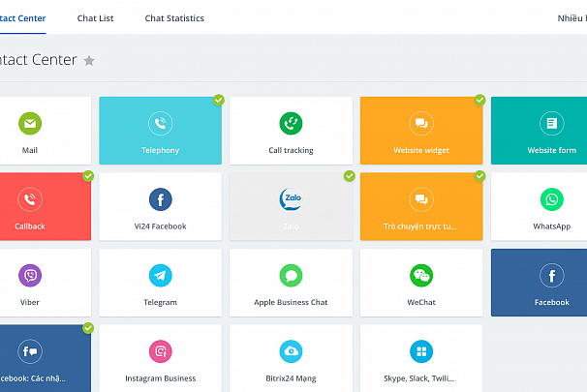Click the Telegram label
This screenshot has width=587, height=392.
click(160, 302)
